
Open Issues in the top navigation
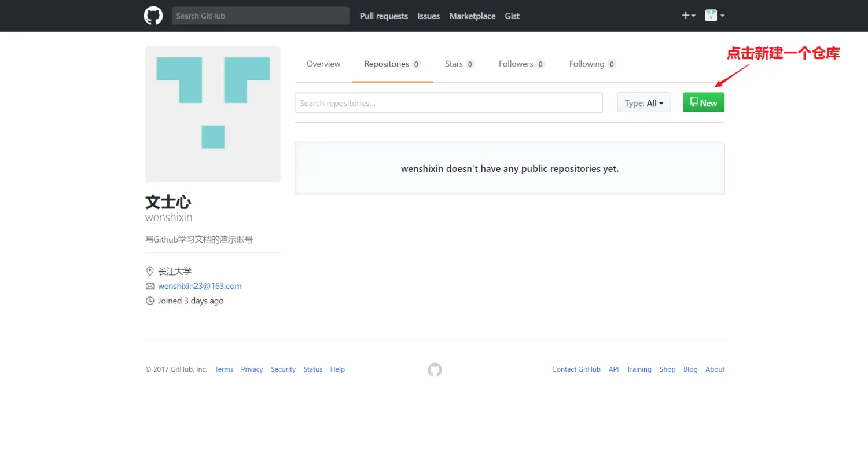(x=429, y=16)
